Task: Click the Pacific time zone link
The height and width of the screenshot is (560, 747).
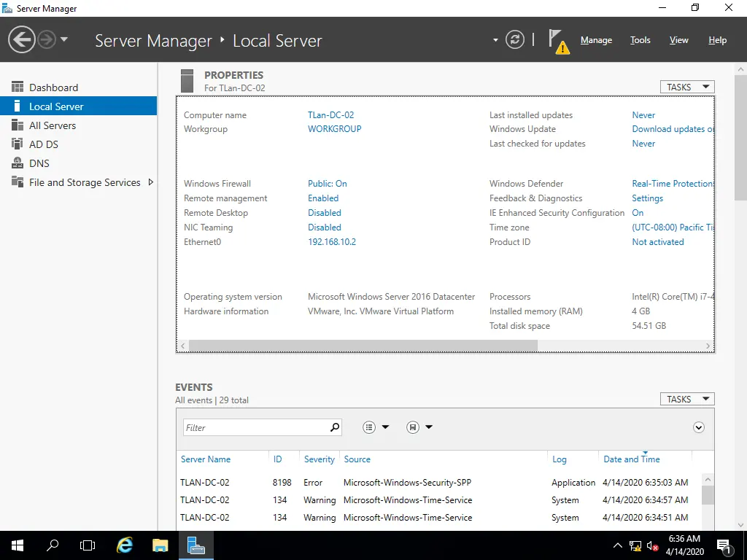Action: coord(673,227)
